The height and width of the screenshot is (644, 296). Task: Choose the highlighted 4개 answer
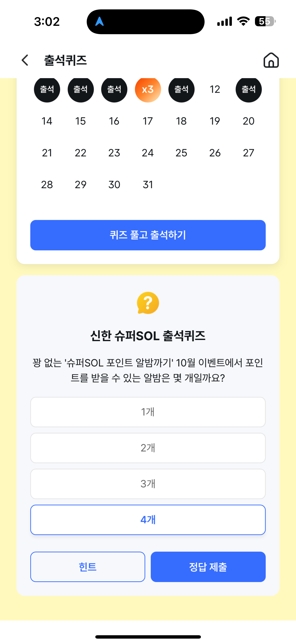point(148,520)
